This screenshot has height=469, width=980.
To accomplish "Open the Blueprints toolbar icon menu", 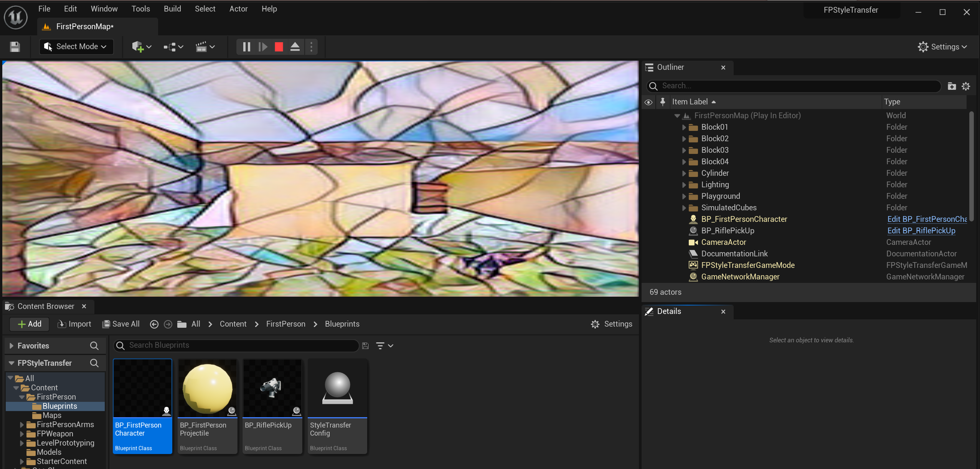I will click(x=173, y=47).
